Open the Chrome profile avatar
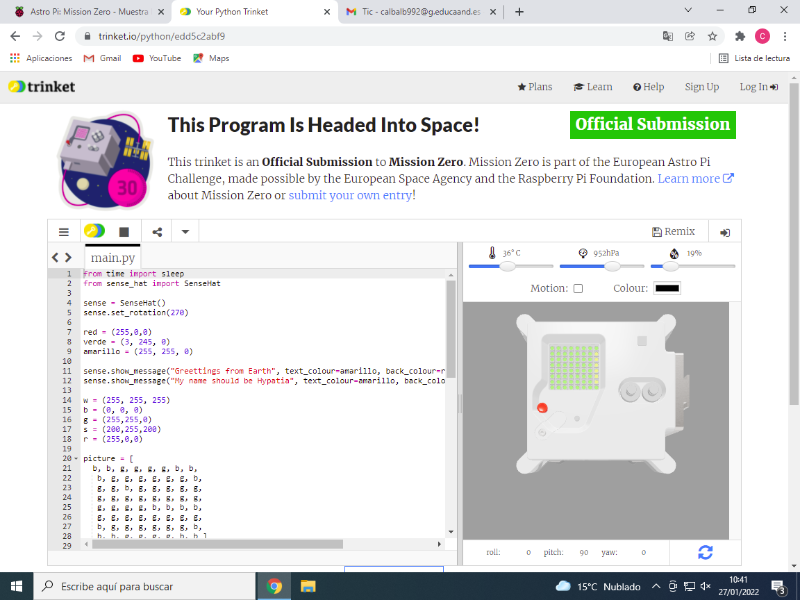Viewport: 800px width, 600px height. [762, 36]
